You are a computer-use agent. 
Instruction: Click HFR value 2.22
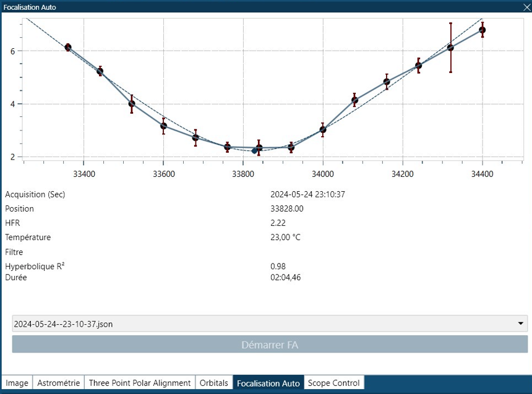pos(278,223)
